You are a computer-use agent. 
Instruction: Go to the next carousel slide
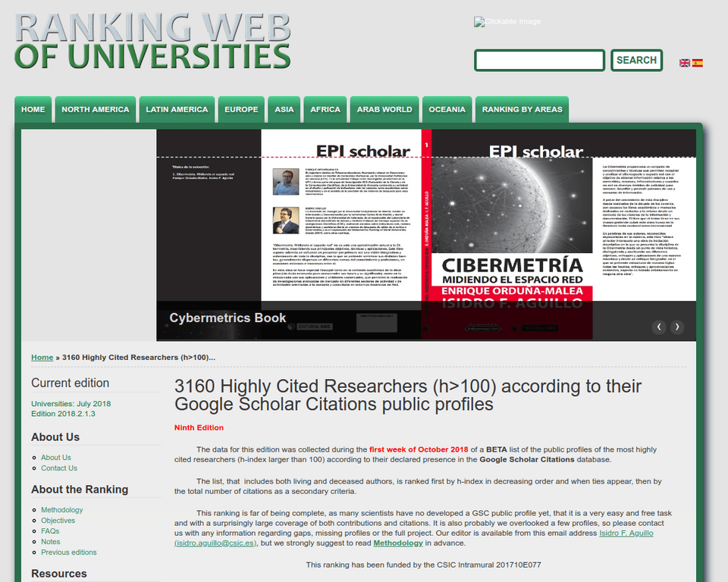(x=677, y=327)
